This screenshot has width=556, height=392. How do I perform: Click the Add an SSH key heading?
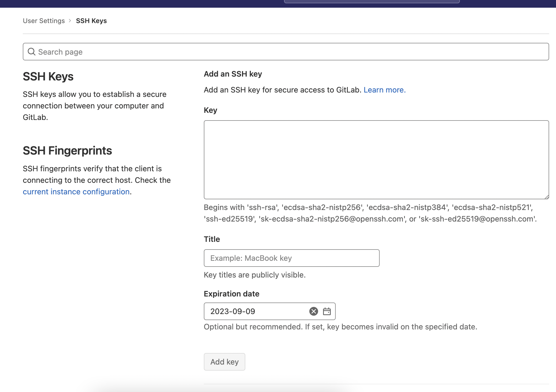(x=233, y=74)
